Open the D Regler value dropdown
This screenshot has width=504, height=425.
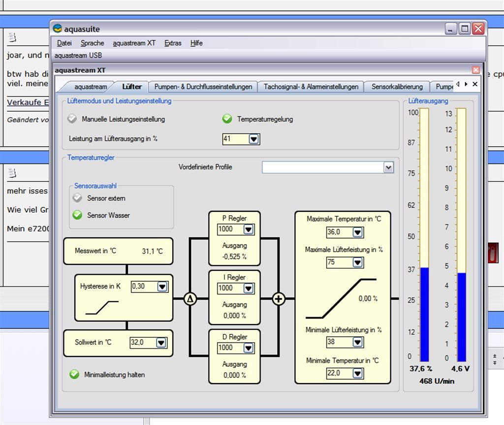click(x=248, y=348)
